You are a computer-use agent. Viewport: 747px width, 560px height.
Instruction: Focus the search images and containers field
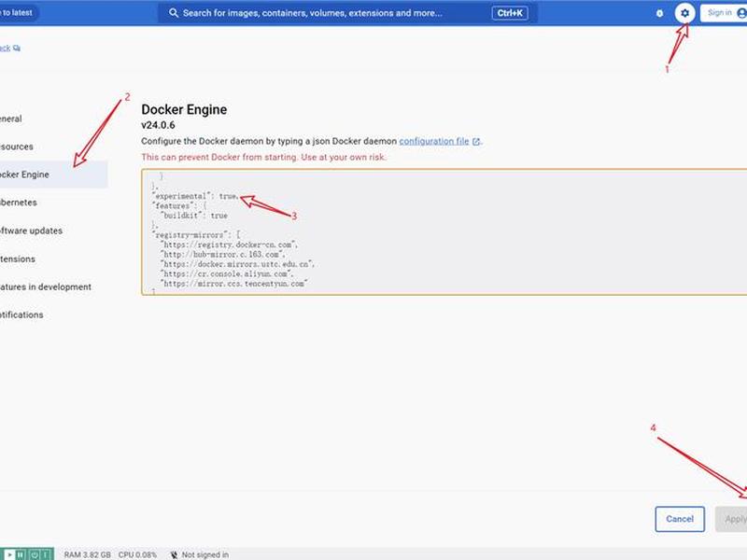(x=347, y=13)
